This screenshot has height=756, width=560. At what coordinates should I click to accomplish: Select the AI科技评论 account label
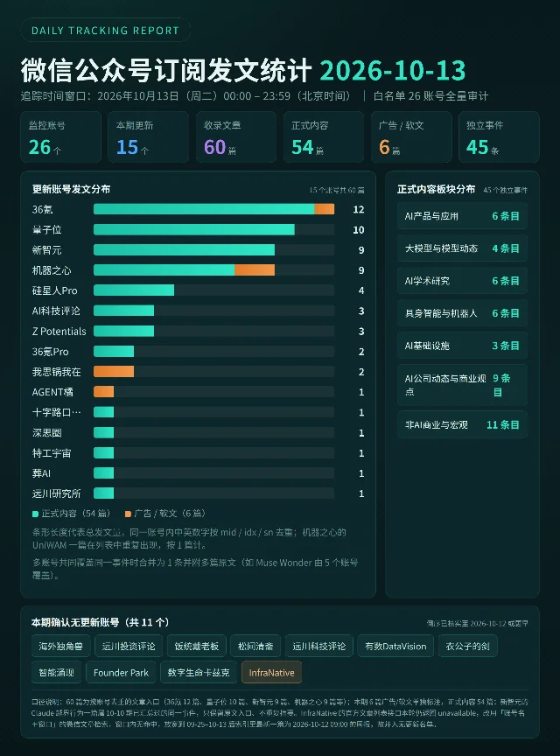(56, 311)
